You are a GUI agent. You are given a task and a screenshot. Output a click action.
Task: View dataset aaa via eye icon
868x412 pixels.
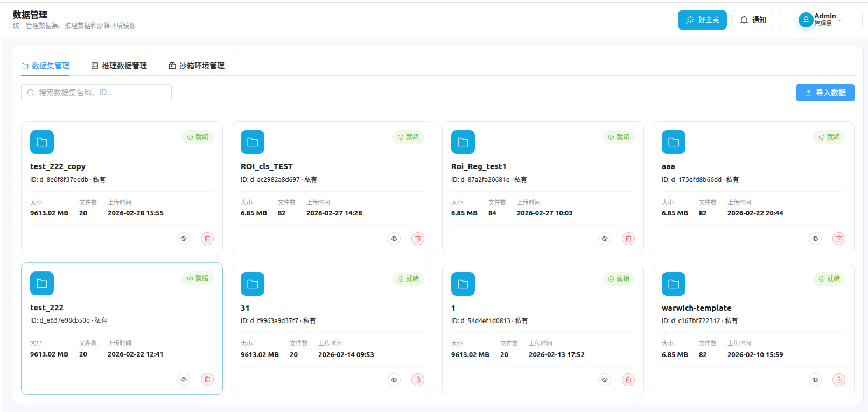tap(815, 239)
